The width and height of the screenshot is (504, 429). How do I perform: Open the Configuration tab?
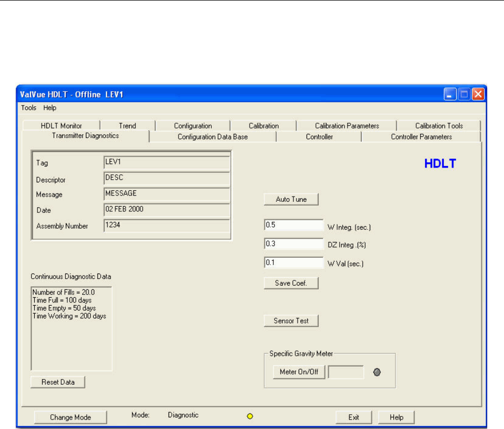[x=193, y=125]
